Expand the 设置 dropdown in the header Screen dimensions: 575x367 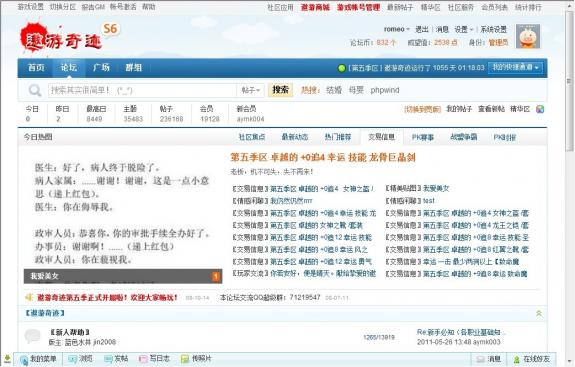464,29
